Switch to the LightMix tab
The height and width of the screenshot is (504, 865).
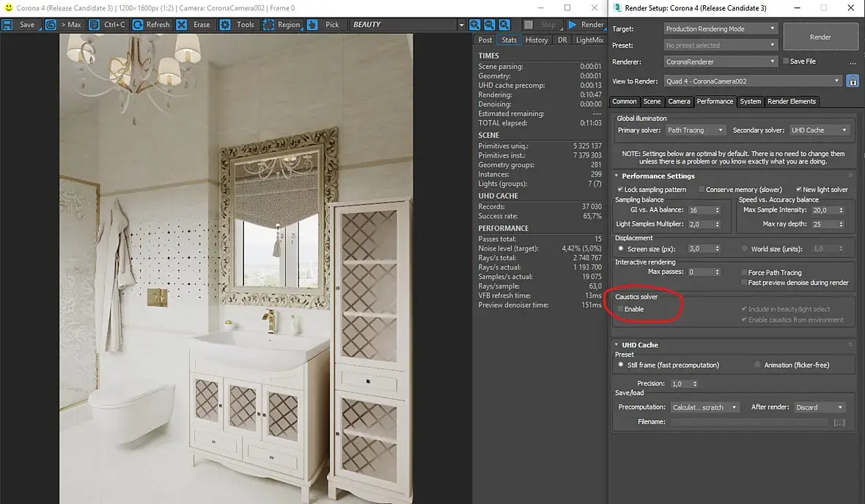[x=589, y=40]
